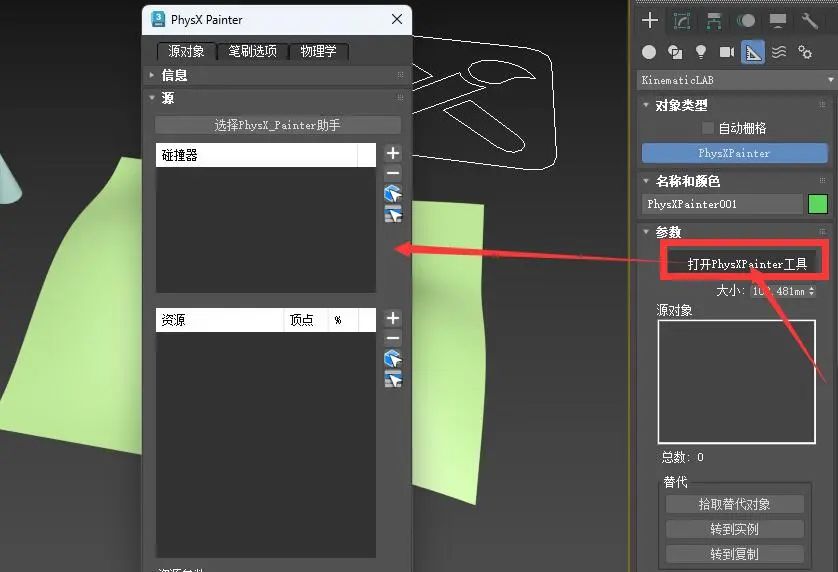Switch to the 源对象 tab

(187, 51)
